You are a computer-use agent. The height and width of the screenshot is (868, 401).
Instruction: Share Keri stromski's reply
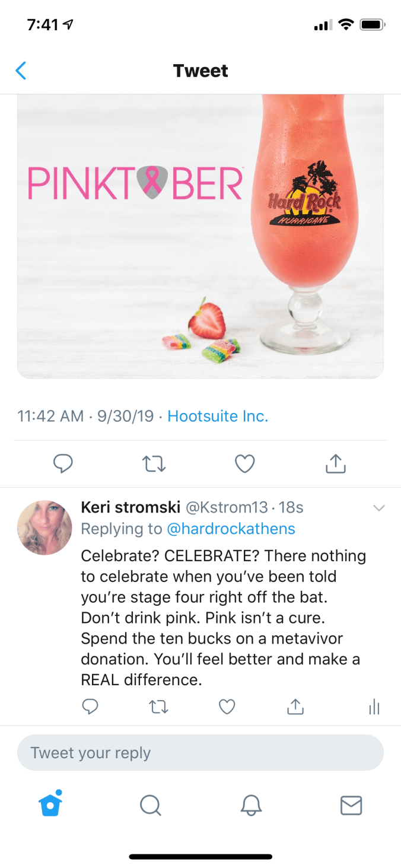point(295,706)
